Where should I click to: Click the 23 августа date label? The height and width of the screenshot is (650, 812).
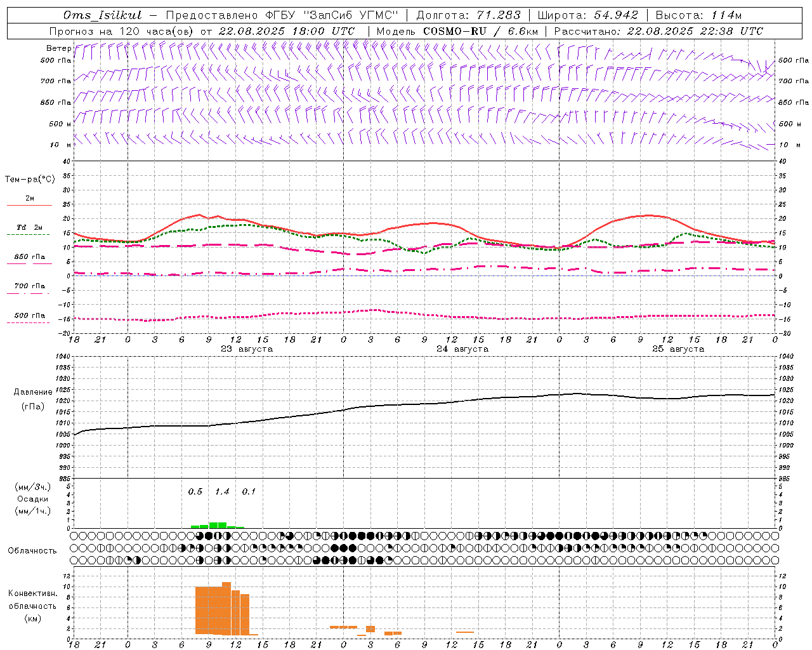click(247, 348)
